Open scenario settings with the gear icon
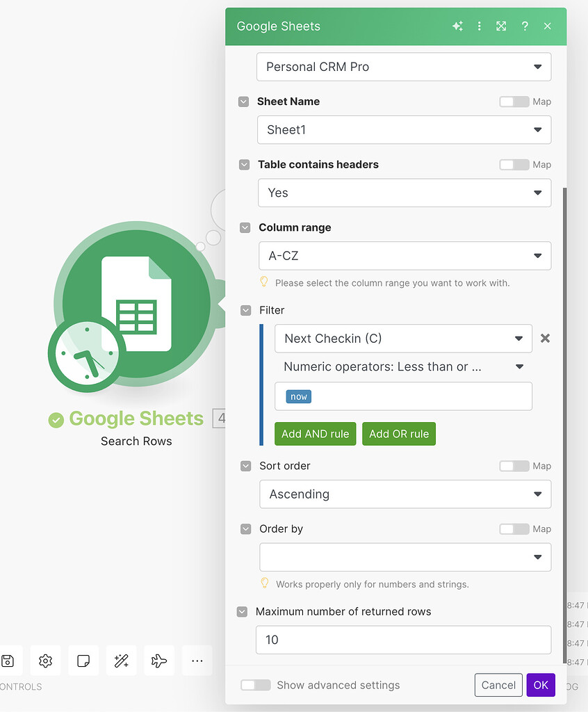The height and width of the screenshot is (712, 588). (x=45, y=661)
